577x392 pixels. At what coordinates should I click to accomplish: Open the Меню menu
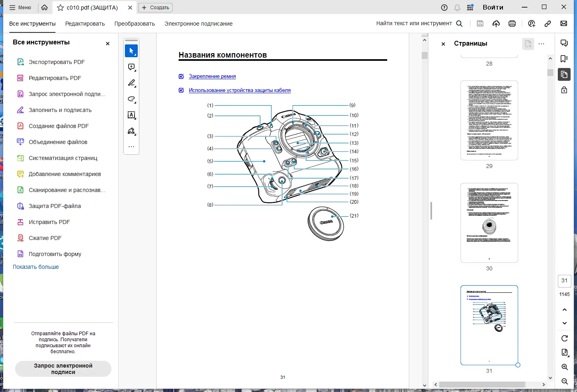pos(20,7)
